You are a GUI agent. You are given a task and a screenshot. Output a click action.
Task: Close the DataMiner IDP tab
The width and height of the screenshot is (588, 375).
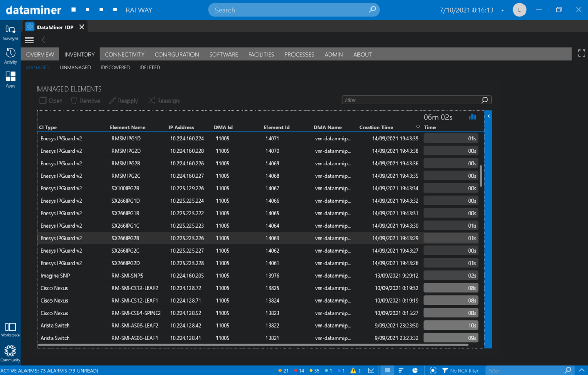tap(82, 27)
